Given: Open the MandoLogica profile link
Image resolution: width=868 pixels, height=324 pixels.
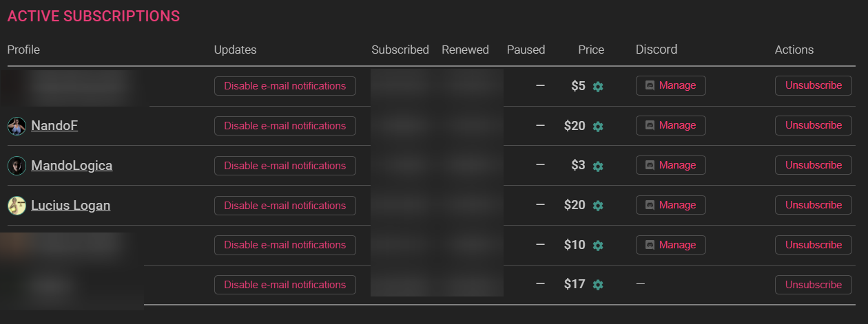Looking at the screenshot, I should click(x=72, y=166).
